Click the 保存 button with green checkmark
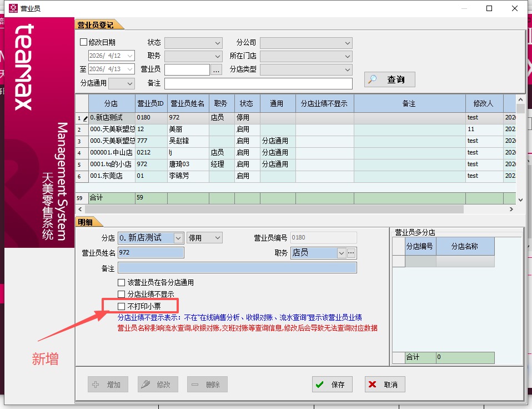532x409 pixels. pyautogui.click(x=332, y=384)
